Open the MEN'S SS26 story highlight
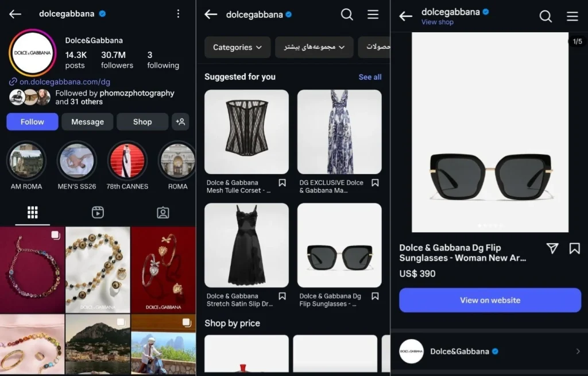This screenshot has width=588, height=376. [77, 161]
